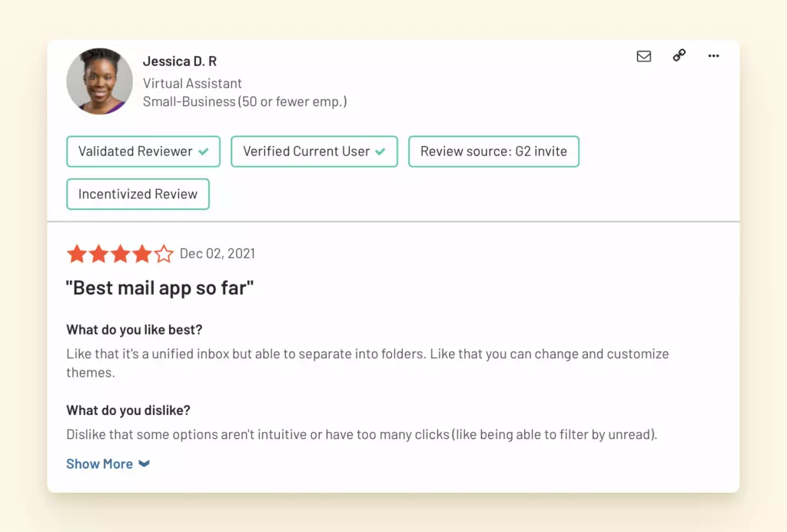Select the Review source: G2 invite badge
Screen dimensions: 787x532
(493, 151)
